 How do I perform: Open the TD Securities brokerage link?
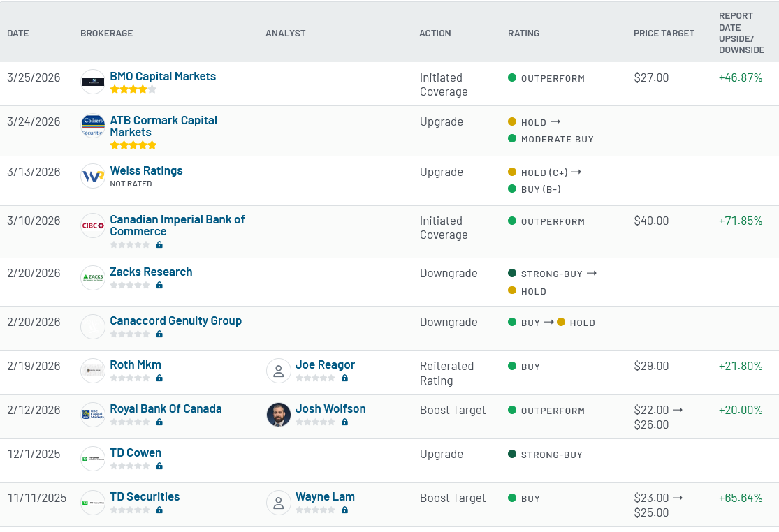click(x=145, y=497)
